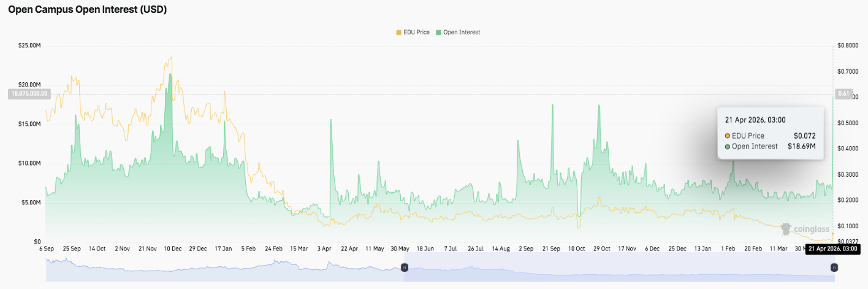Click the black 21 Apr 2026, 03:00 axis label
Screen dimensions: 868x289
pyautogui.click(x=833, y=249)
